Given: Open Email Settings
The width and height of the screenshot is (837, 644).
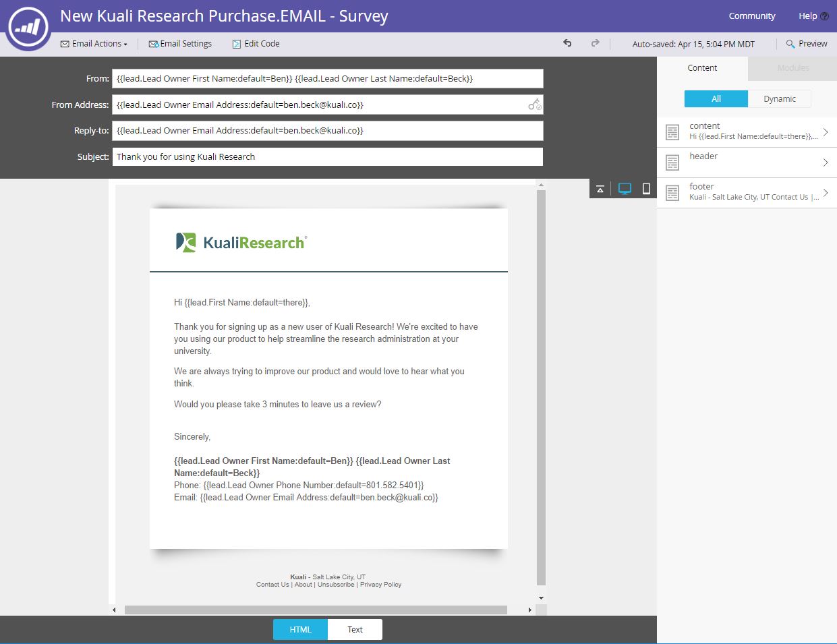Looking at the screenshot, I should [x=180, y=44].
